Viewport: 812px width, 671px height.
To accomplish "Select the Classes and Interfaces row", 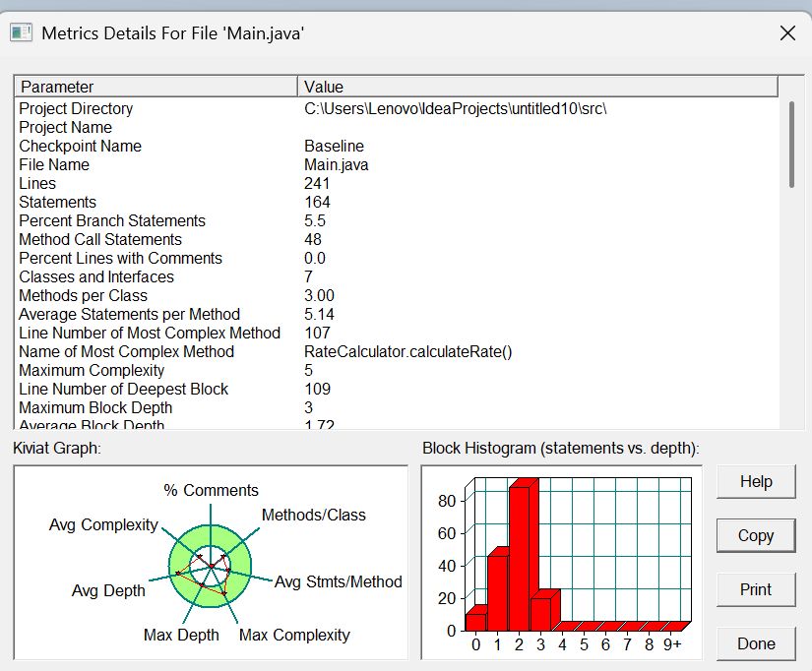I will point(397,276).
